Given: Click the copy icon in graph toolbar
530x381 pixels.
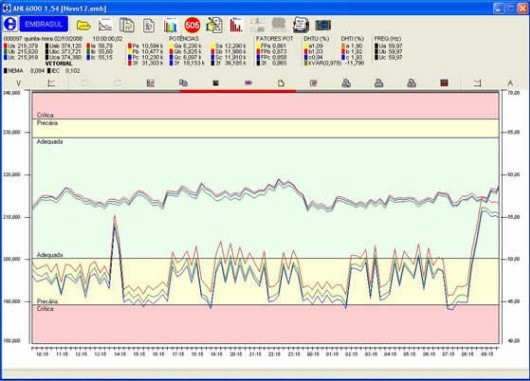Looking at the screenshot, I should 183,83.
